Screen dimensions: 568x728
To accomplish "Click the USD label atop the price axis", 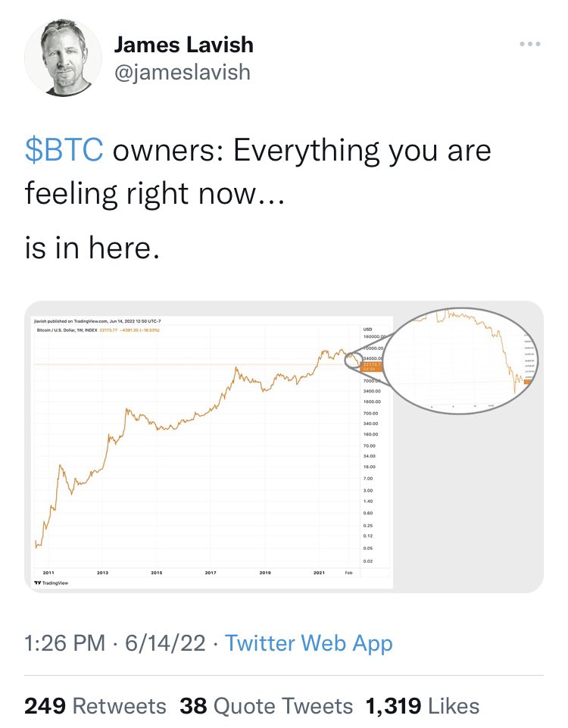I will (x=367, y=330).
